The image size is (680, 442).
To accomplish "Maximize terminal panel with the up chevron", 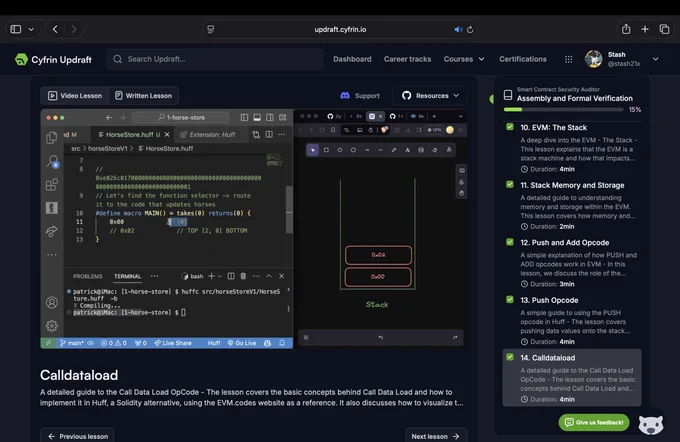I will click(x=269, y=276).
